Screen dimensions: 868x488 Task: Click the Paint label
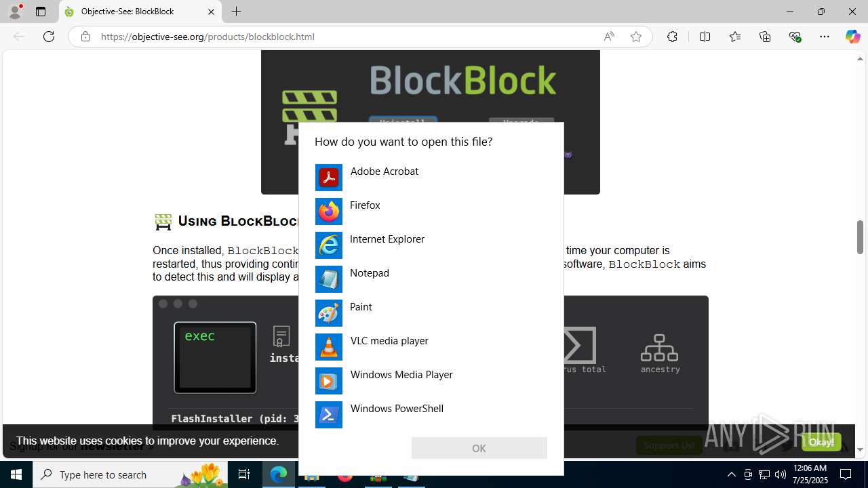point(361,307)
